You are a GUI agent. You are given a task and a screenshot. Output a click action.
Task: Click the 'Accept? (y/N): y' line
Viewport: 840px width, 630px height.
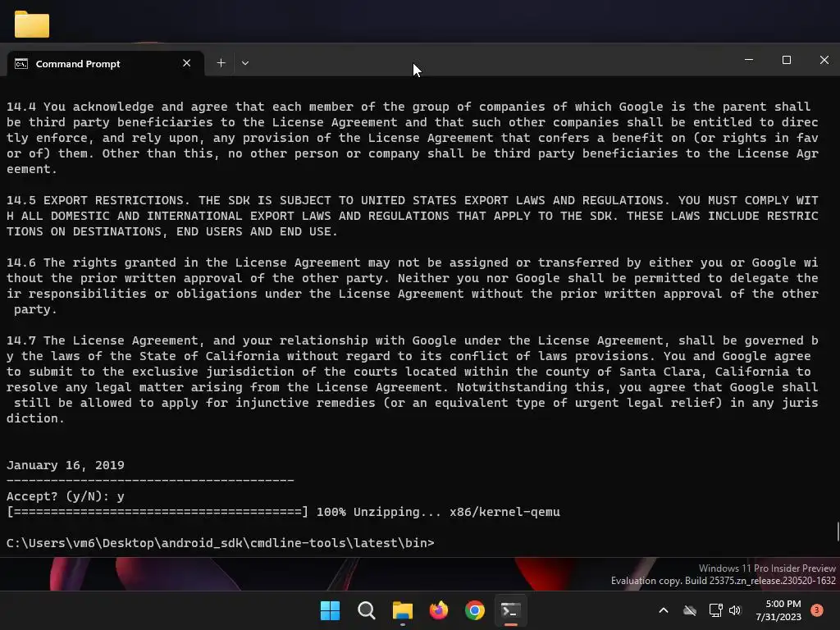pos(66,496)
